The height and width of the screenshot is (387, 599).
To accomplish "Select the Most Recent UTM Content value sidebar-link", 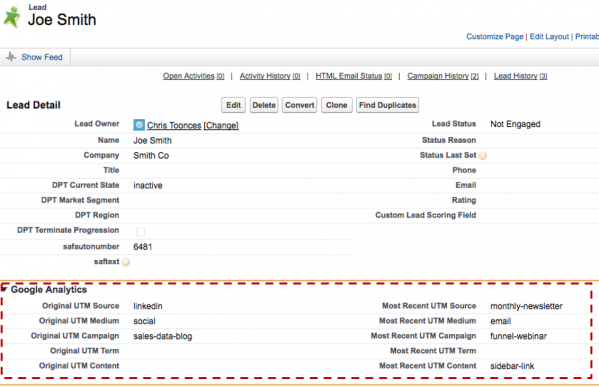I will (512, 366).
